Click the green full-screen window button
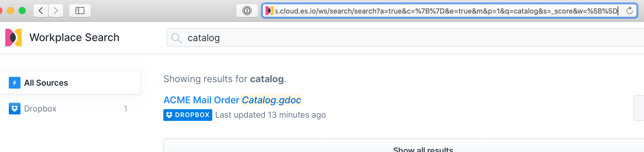Image resolution: width=644 pixels, height=152 pixels. 22,11
